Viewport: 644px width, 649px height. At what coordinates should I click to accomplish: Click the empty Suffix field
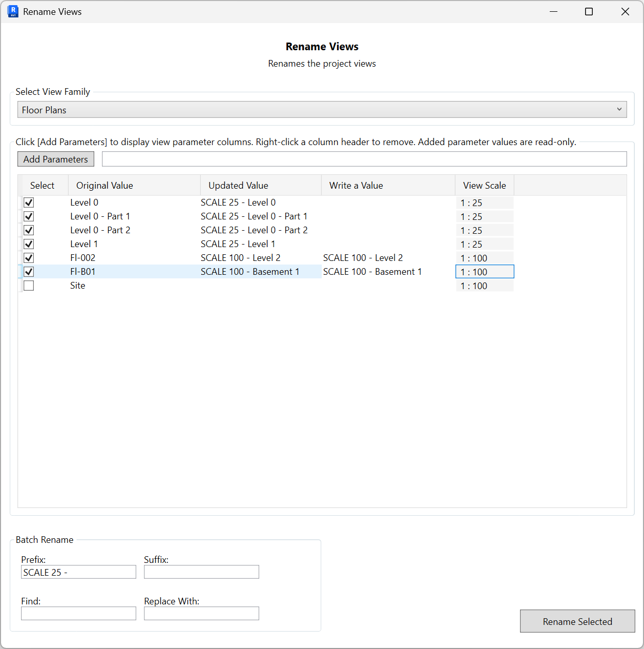(201, 572)
